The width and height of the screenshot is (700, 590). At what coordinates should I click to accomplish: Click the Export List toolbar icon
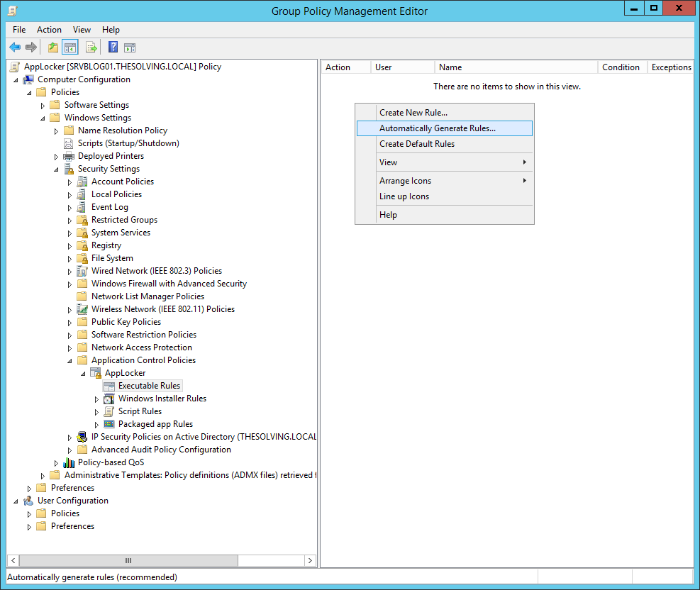(x=91, y=47)
